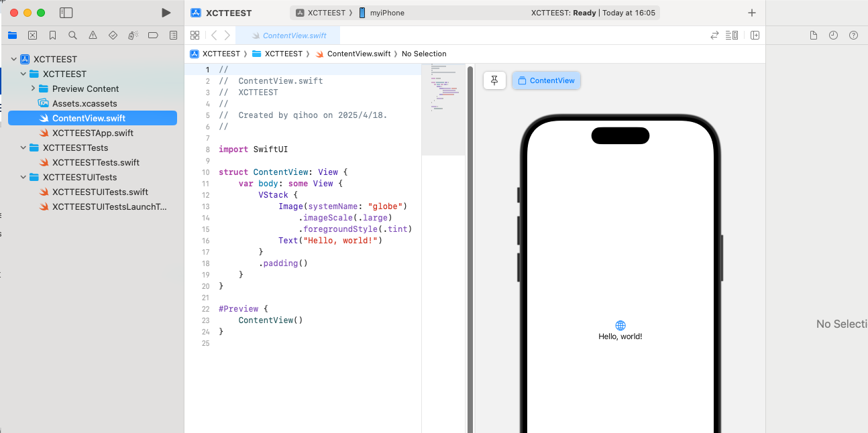Click project XCTTEEST breadcrumb in jump bar
The height and width of the screenshot is (433, 868).
tap(215, 54)
